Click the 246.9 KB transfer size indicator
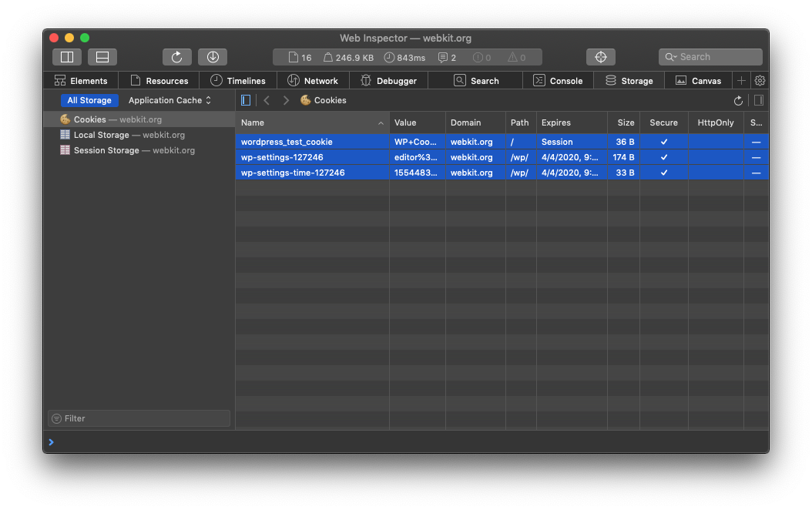 click(348, 58)
